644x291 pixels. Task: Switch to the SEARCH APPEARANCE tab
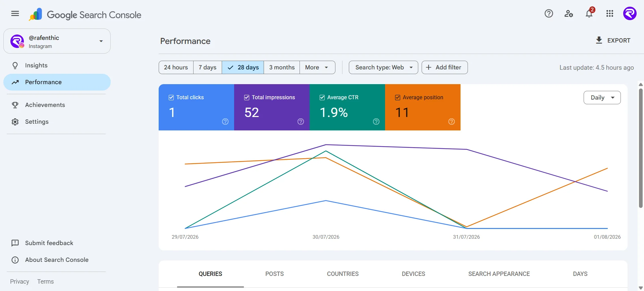click(x=499, y=274)
